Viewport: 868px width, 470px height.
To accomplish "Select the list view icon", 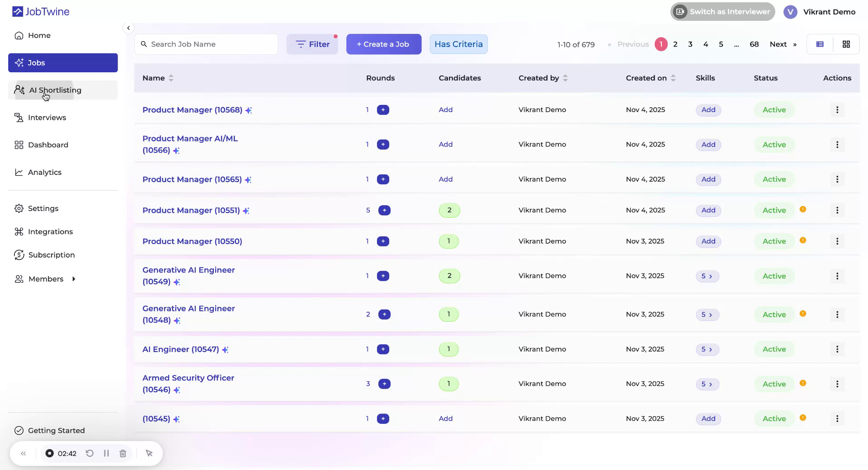I will 820,44.
